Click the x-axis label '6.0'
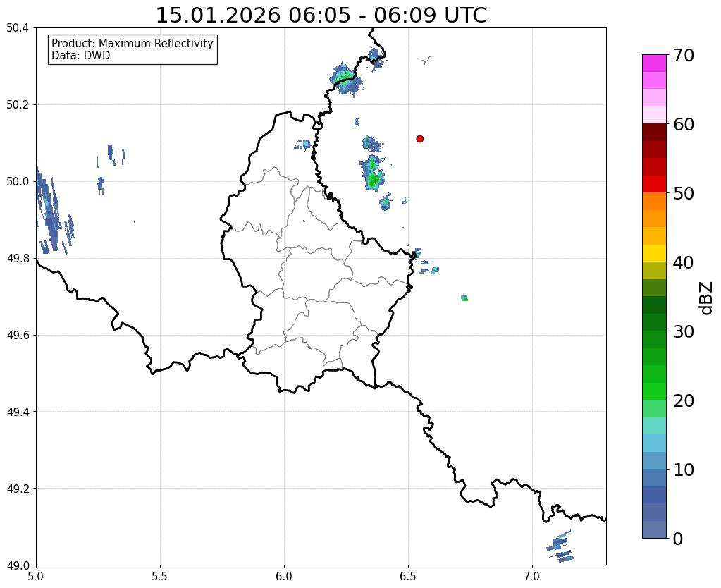This screenshot has height=588, width=721. tap(284, 576)
